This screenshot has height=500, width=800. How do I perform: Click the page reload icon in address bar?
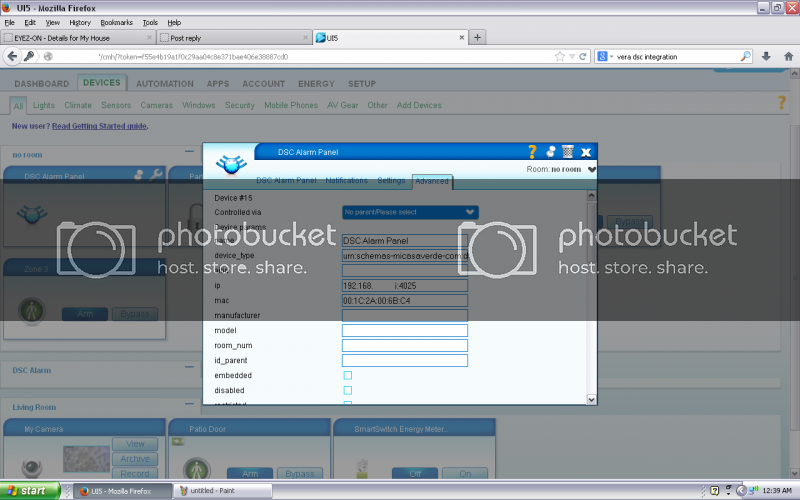(x=583, y=57)
